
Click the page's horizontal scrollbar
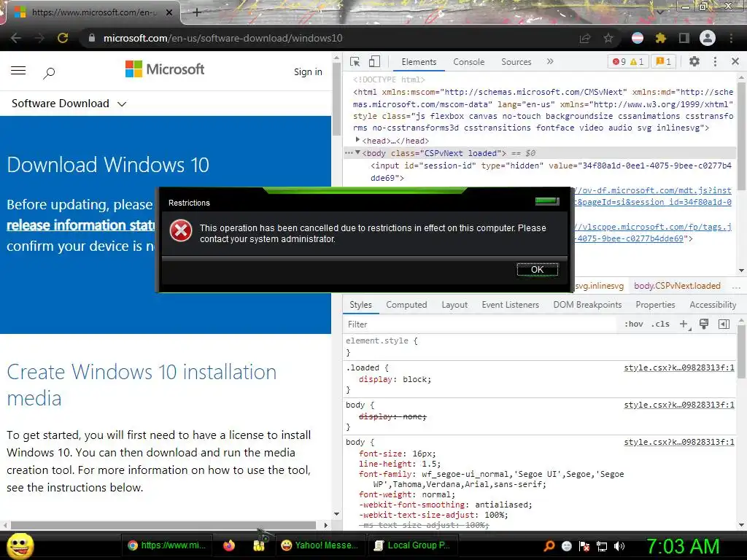click(x=163, y=525)
